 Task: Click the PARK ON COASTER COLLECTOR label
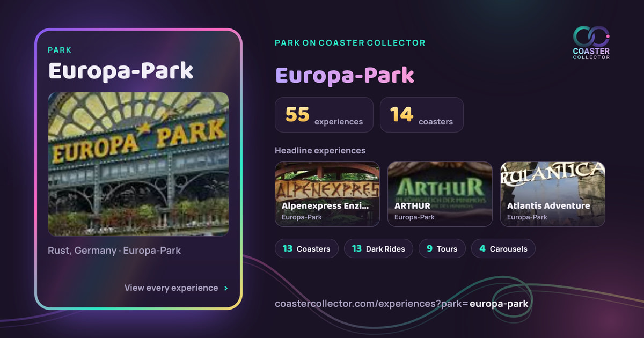[x=350, y=43]
